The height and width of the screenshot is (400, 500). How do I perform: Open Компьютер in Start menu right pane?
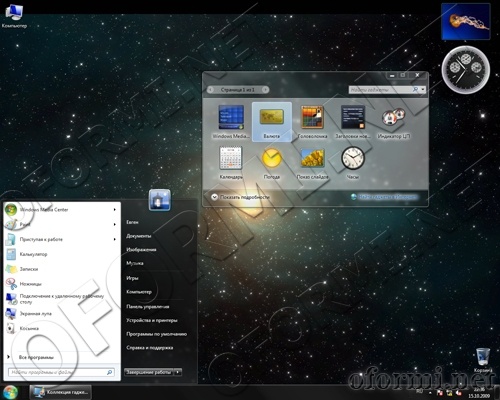pos(139,292)
